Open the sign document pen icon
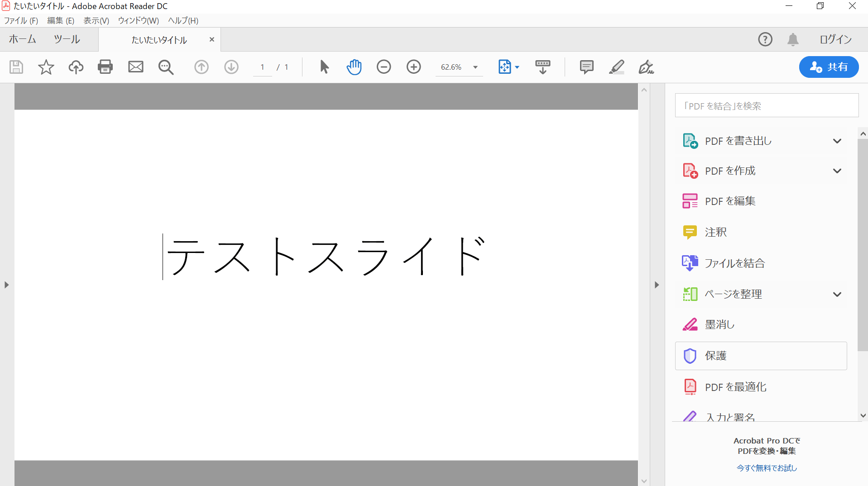 pyautogui.click(x=646, y=67)
